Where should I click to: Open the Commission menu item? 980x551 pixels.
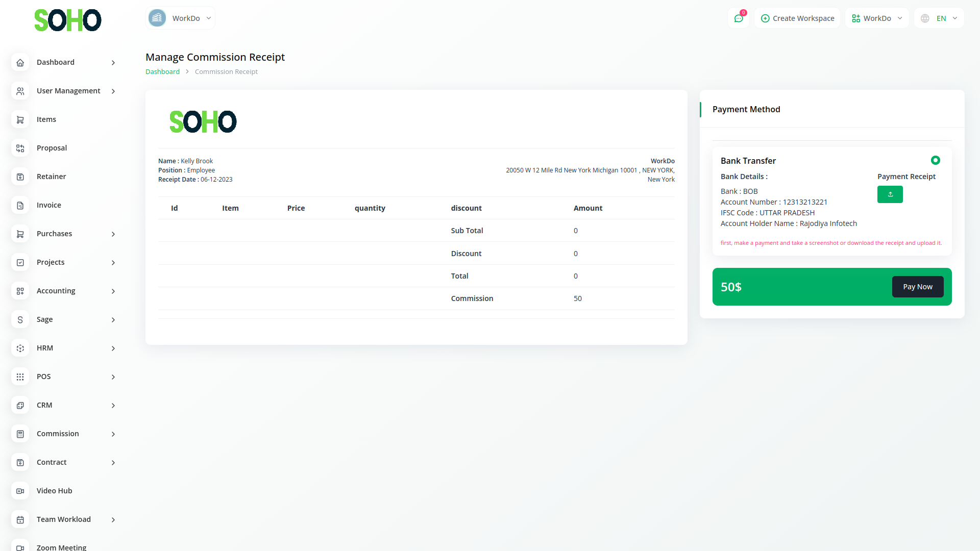[58, 434]
